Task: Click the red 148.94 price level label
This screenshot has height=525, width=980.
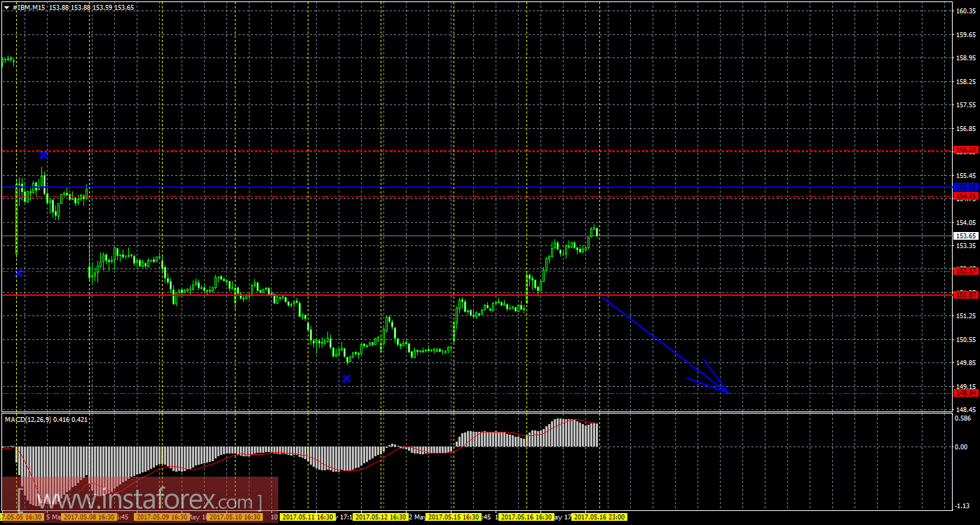Action: point(967,393)
